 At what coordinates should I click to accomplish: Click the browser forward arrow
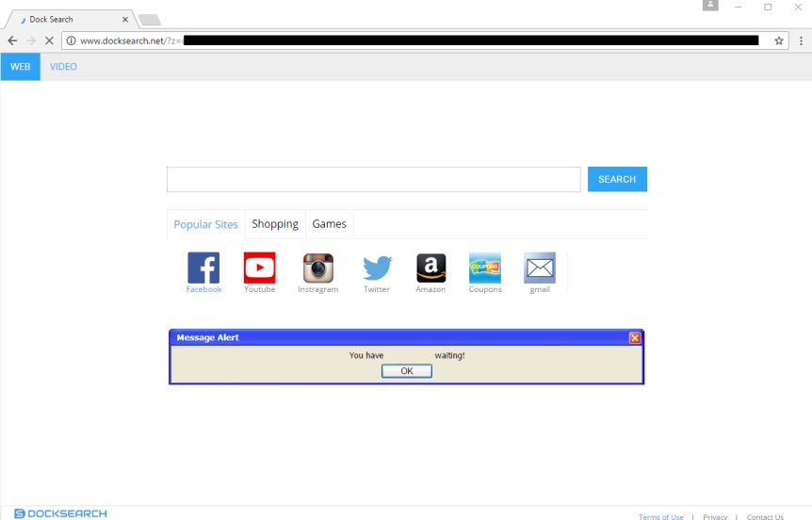coord(30,41)
